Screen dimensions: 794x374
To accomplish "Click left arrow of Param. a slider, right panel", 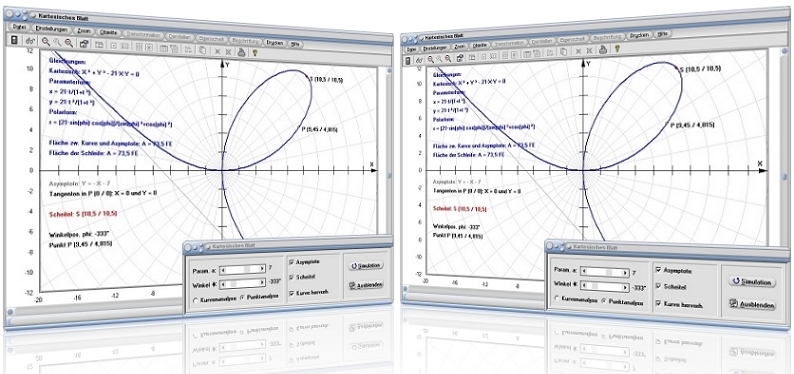I will (584, 271).
